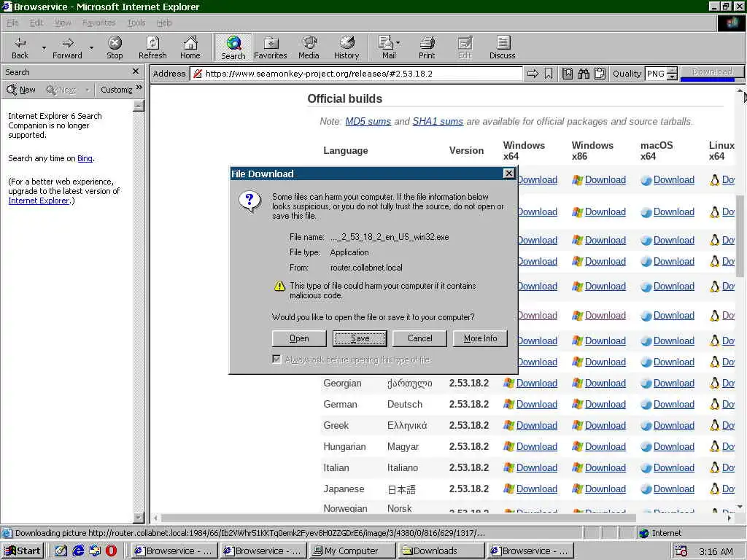Image resolution: width=747 pixels, height=560 pixels.
Task: Click the 3:16 AM system clock
Action: (x=716, y=551)
